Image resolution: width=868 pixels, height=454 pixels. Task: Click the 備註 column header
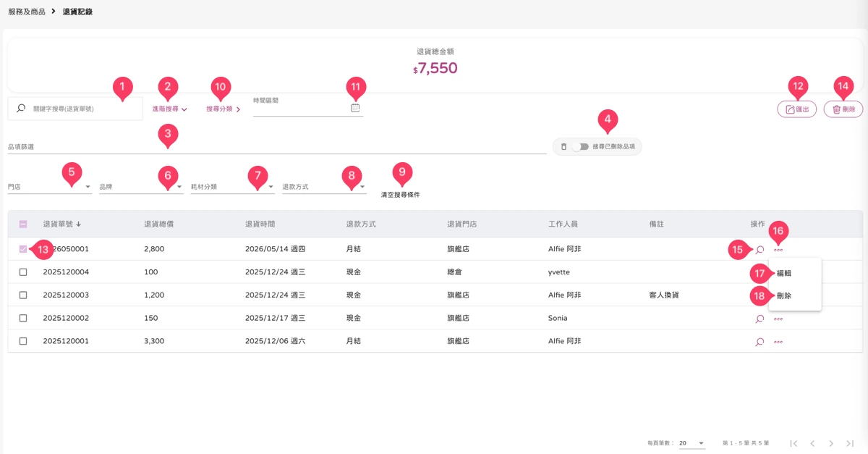pos(657,224)
